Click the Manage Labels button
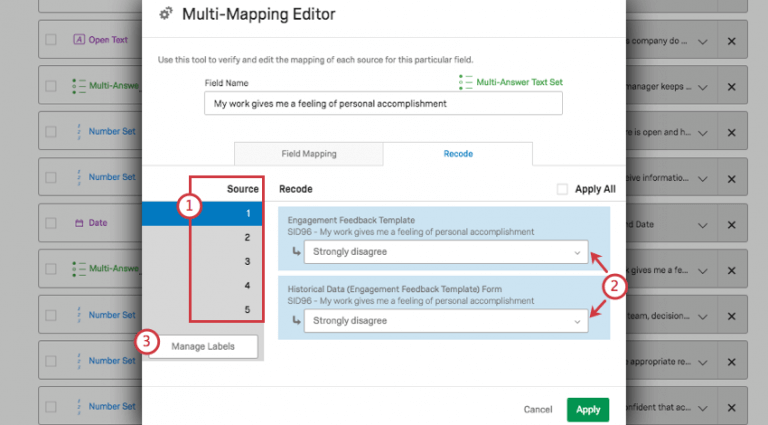768x425 pixels. pyautogui.click(x=202, y=346)
